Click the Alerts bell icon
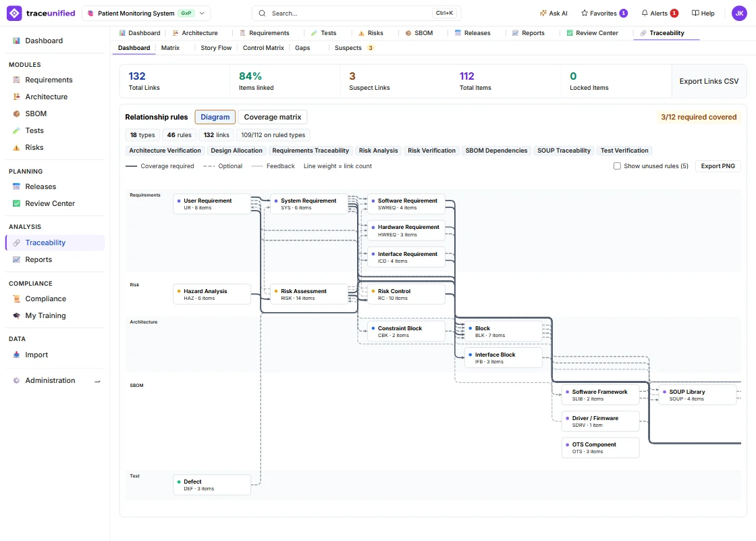 [645, 13]
